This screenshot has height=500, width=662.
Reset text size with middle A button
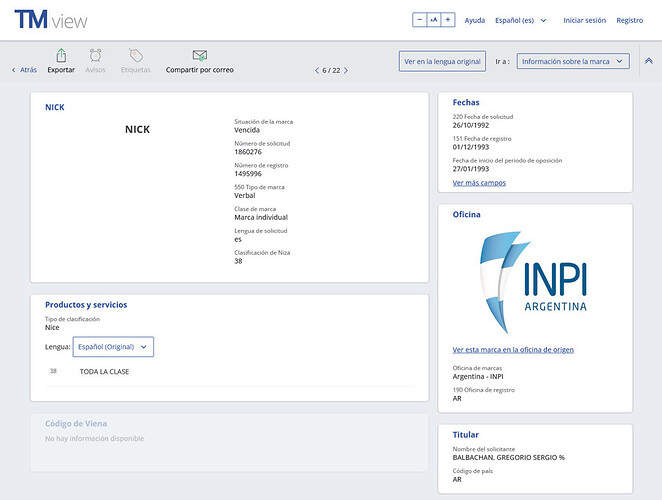pos(434,20)
